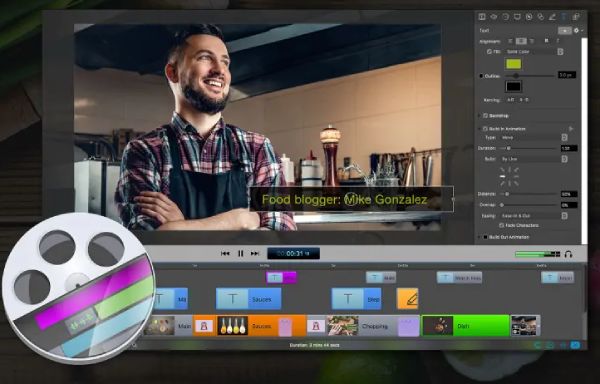Toggle the Build Out Animation checkbox
The image size is (600, 384).
point(485,237)
